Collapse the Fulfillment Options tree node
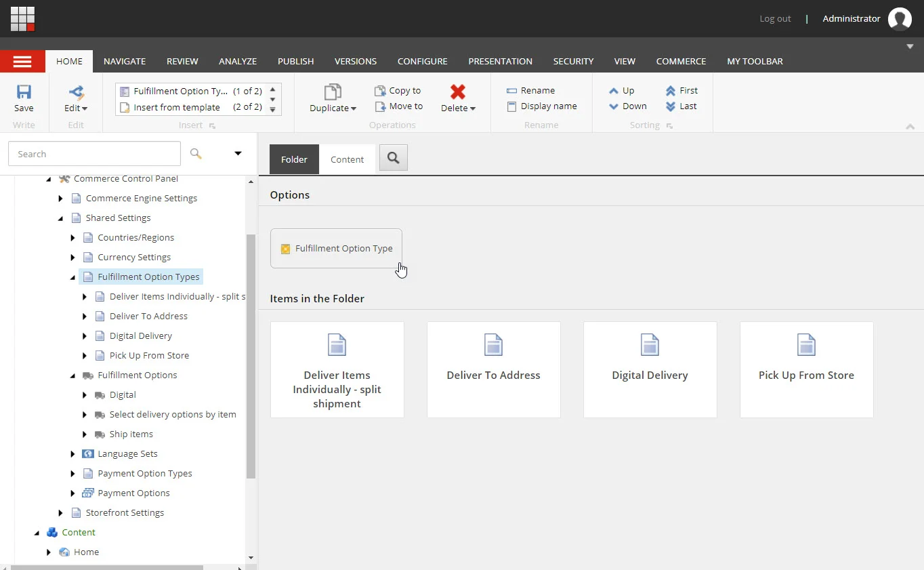 (x=73, y=375)
